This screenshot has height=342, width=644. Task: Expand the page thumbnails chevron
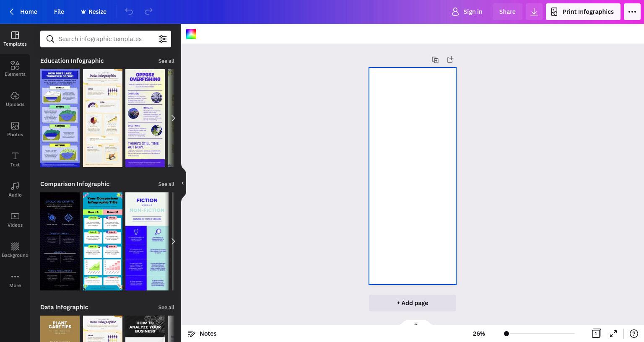[x=416, y=324]
